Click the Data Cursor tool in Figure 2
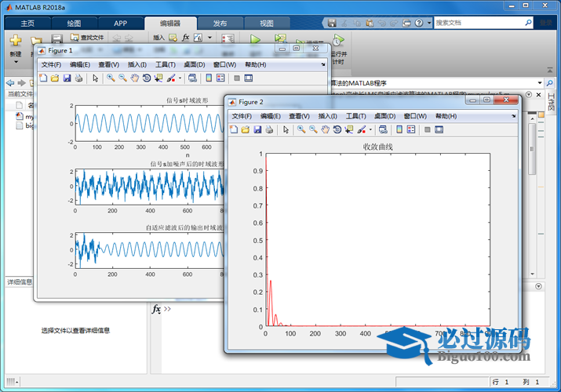Image resolution: width=561 pixels, height=392 pixels. coord(350,129)
